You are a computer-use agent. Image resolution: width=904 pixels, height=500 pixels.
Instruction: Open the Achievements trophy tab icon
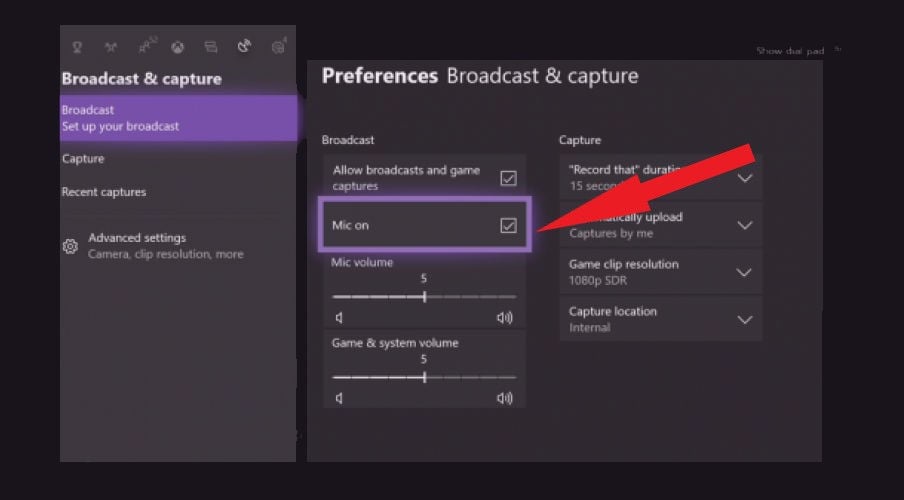(x=78, y=47)
